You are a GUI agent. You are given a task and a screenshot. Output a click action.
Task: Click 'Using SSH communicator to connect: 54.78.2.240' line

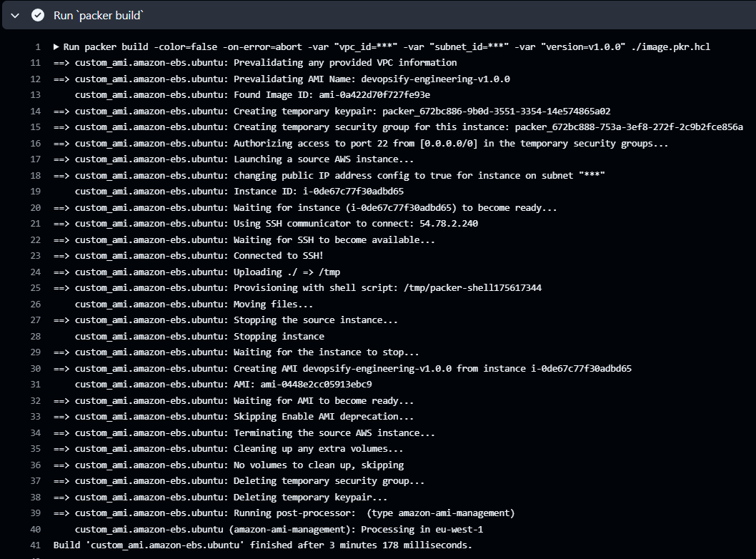266,224
